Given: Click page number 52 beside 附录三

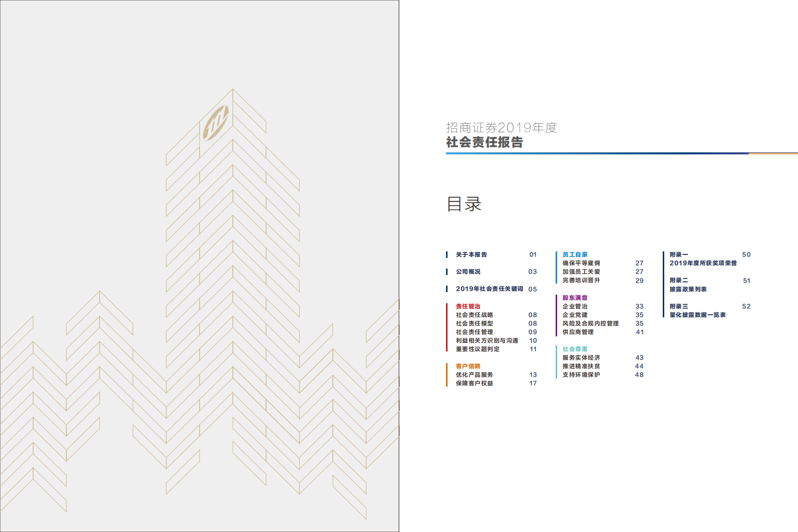Looking at the screenshot, I should pyautogui.click(x=747, y=306).
